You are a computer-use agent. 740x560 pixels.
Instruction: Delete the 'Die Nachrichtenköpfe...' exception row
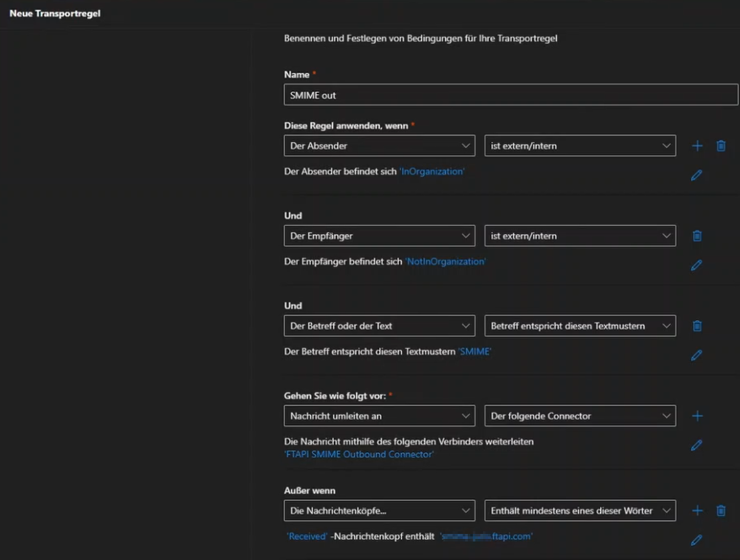tap(721, 510)
